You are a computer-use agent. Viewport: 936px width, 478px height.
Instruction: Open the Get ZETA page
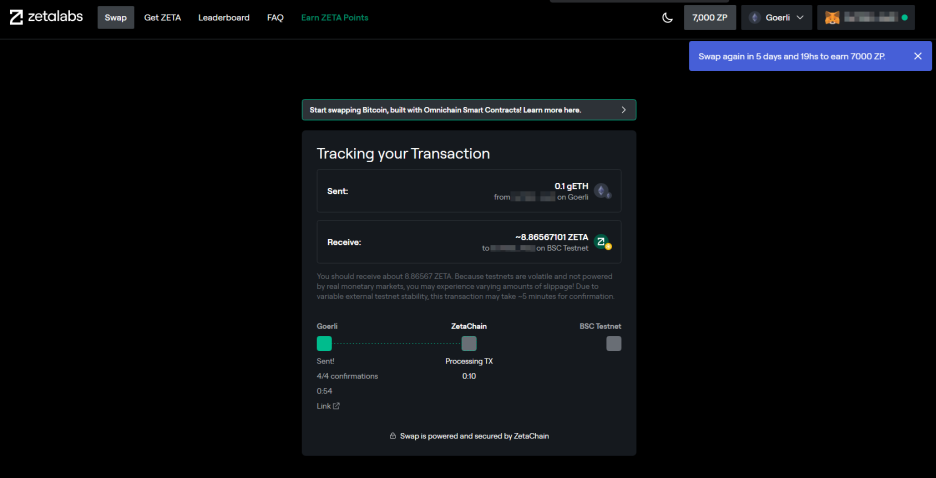click(162, 18)
